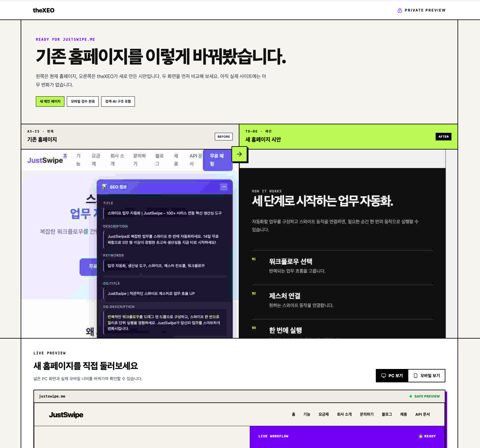The width and height of the screenshot is (480, 448).
Task: Open '기능' in live preview nav
Action: click(307, 414)
